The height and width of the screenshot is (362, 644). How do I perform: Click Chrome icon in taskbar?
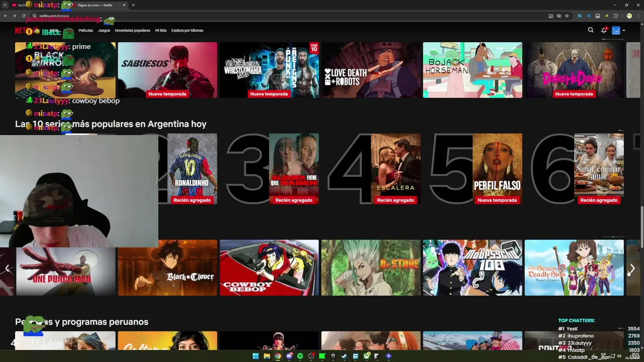click(x=278, y=356)
